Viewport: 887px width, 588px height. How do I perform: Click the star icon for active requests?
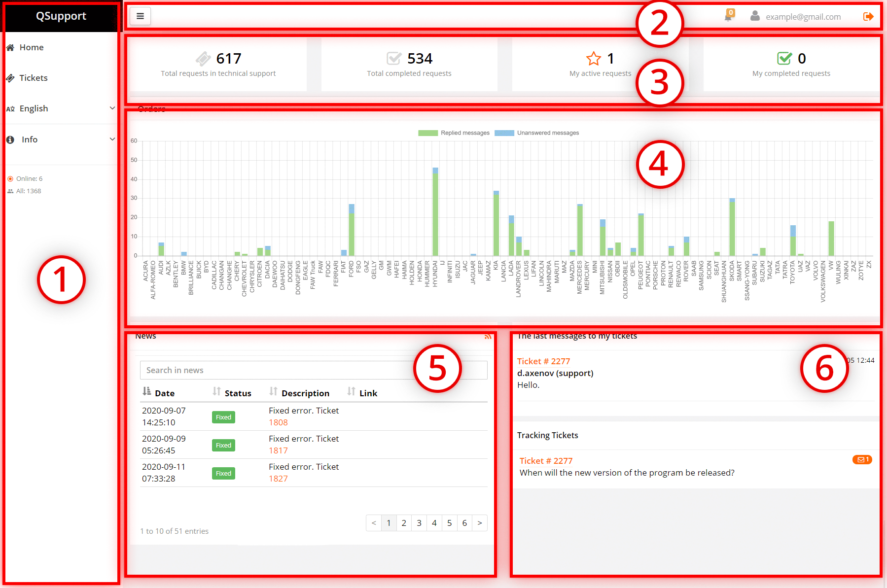pos(594,59)
